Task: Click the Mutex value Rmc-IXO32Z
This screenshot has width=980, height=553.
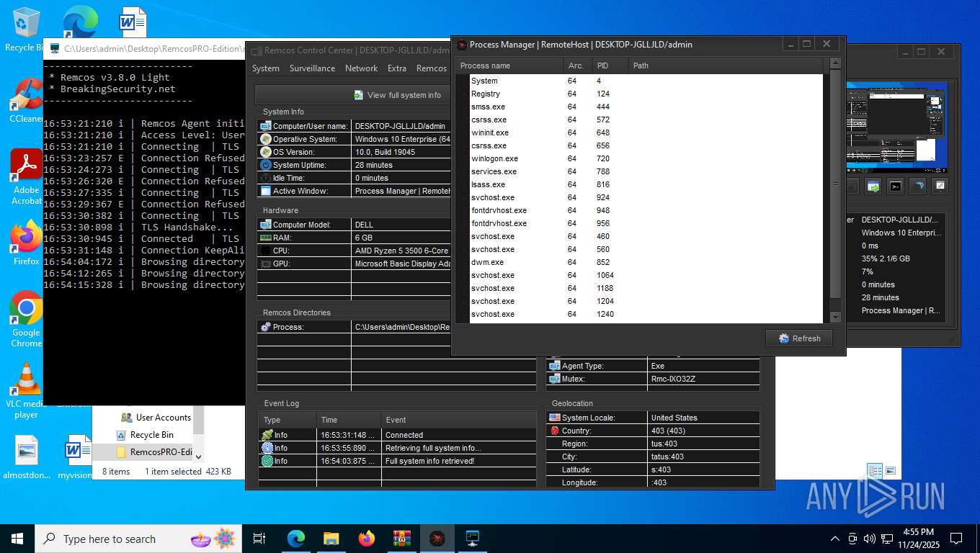Action: pos(673,379)
